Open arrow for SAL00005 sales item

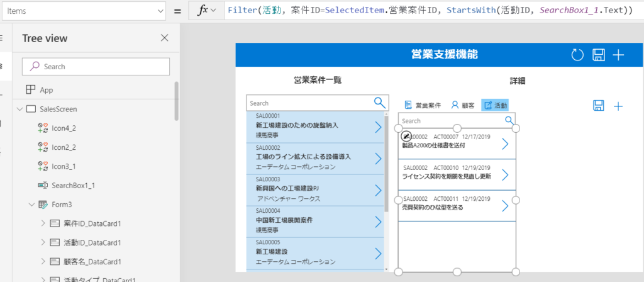[x=378, y=254]
